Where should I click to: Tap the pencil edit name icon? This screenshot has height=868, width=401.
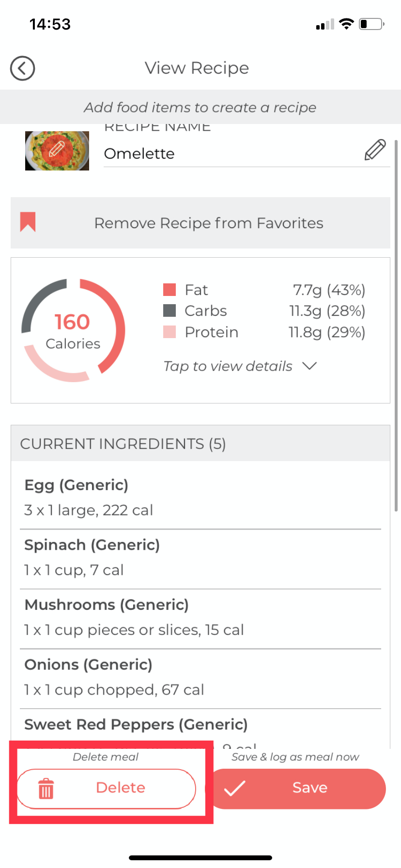(375, 150)
